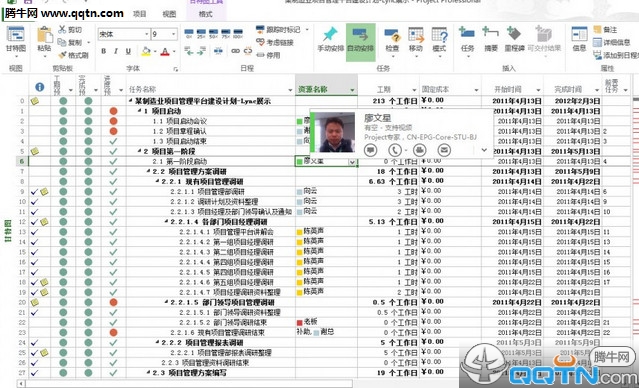Switch to the 项目 ribbon tab
Viewport: 639px width, 388px height.
coord(139,13)
